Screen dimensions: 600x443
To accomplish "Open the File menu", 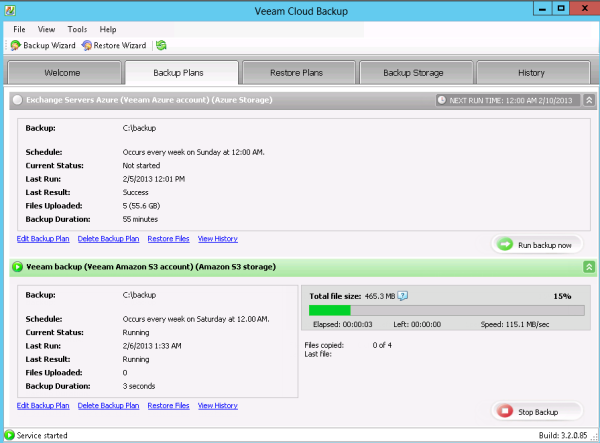I will [19, 30].
